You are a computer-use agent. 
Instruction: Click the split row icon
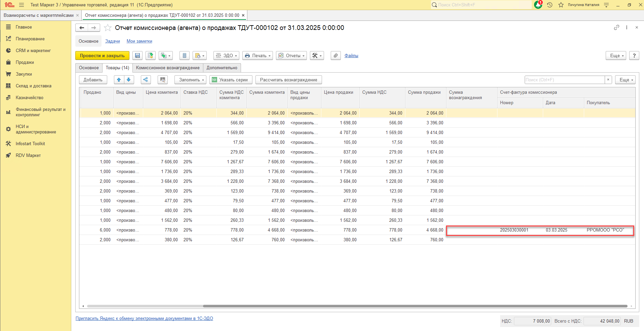146,80
